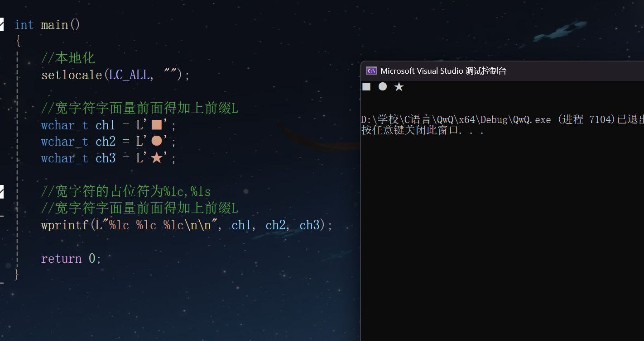Click the 'ch2' argument inside the wprintf call
The height and width of the screenshot is (341, 644).
tap(275, 225)
